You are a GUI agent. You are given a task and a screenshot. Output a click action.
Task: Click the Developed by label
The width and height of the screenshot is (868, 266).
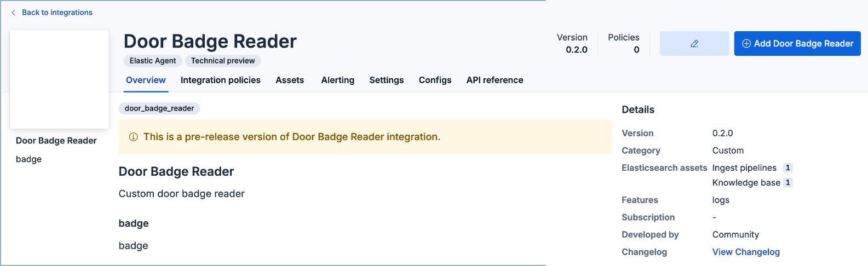(x=650, y=235)
